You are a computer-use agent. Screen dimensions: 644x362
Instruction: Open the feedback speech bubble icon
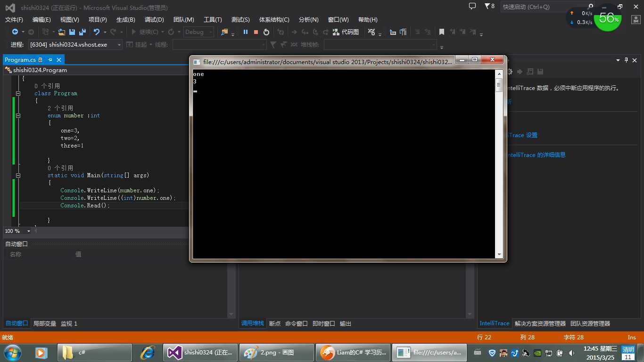pos(472,6)
